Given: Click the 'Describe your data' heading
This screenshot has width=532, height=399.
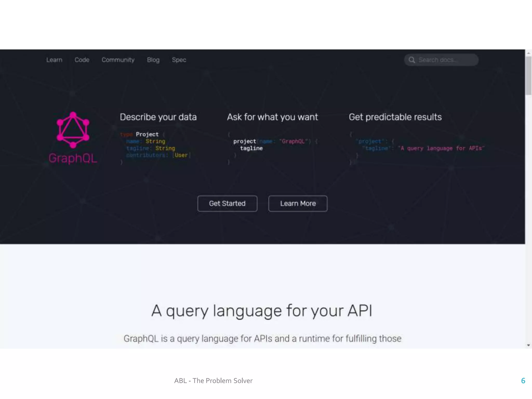Looking at the screenshot, I should [x=158, y=117].
